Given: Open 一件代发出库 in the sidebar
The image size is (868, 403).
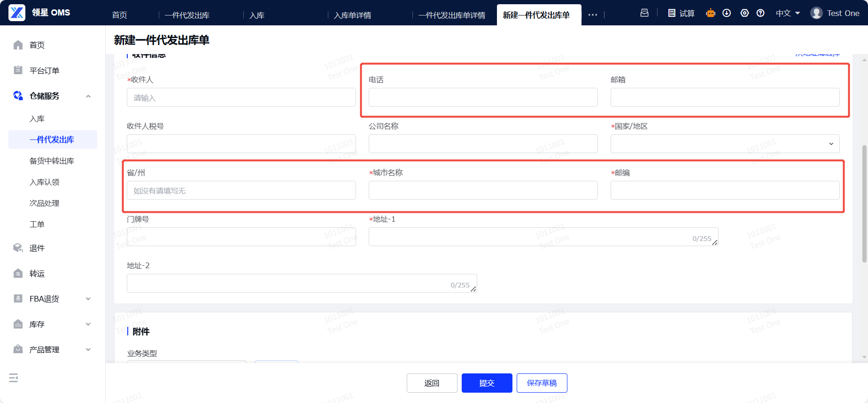Looking at the screenshot, I should pyautogui.click(x=53, y=139).
